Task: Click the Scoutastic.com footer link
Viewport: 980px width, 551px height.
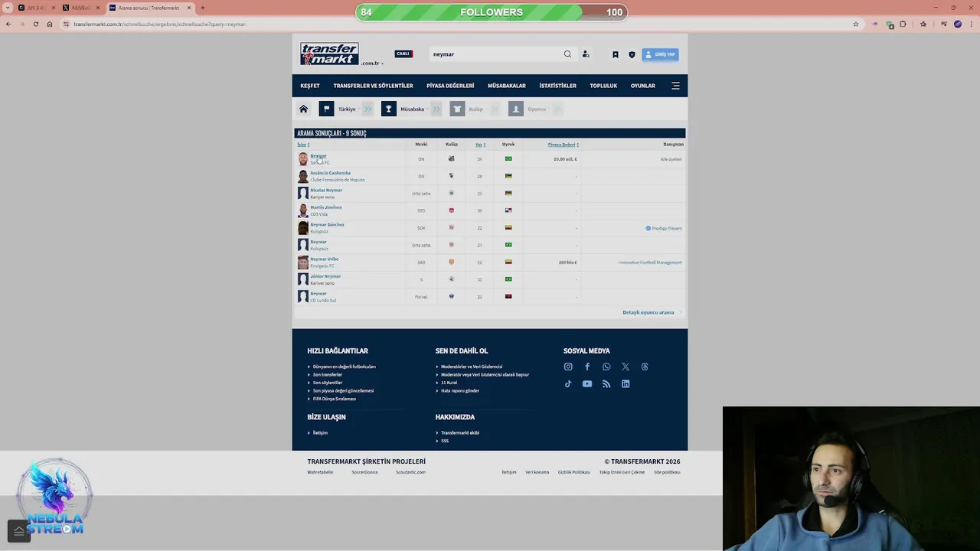Action: pyautogui.click(x=410, y=472)
